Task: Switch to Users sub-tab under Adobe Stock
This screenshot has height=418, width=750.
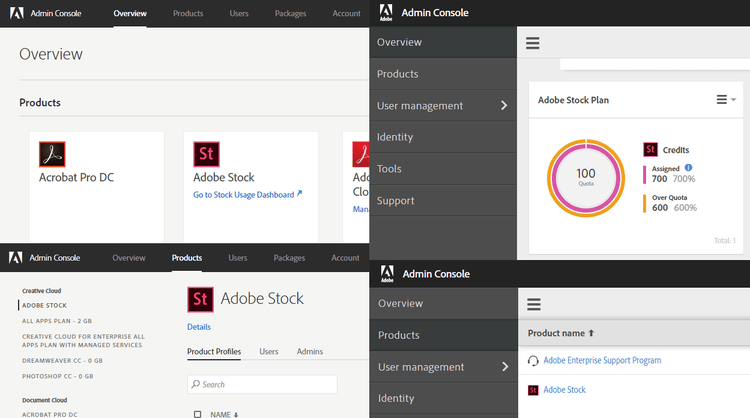Action: pos(269,352)
